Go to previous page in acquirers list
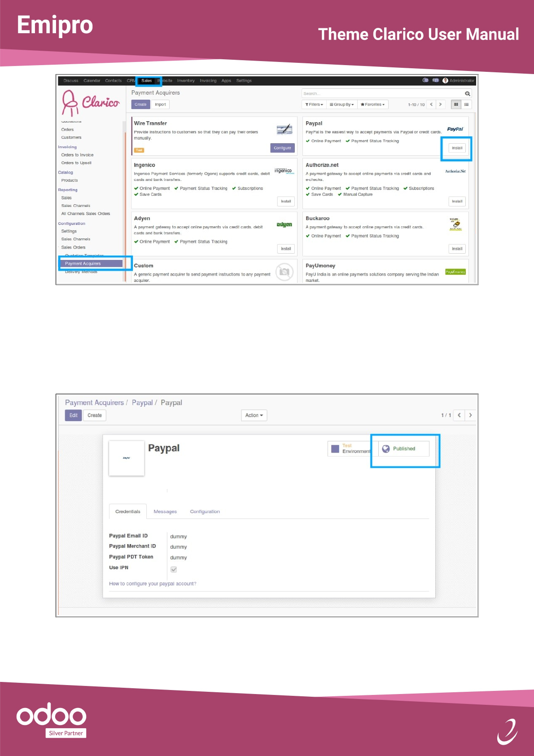 [x=431, y=105]
